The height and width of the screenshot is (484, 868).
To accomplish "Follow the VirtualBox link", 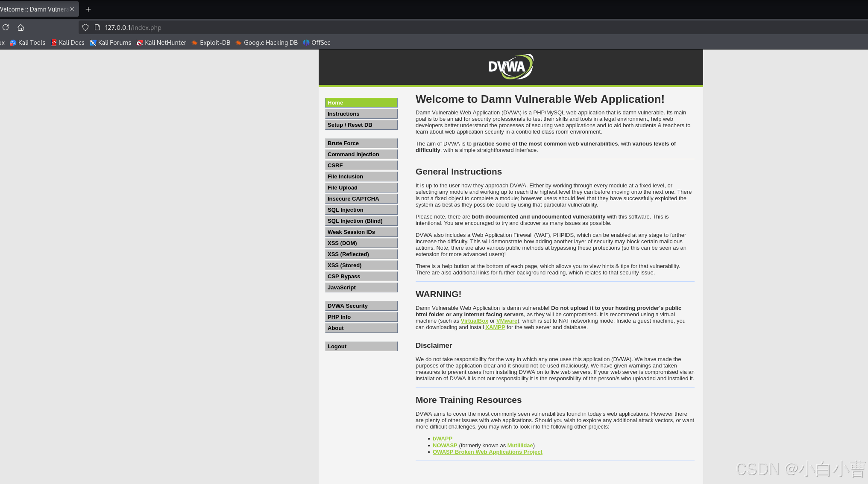I will point(474,321).
